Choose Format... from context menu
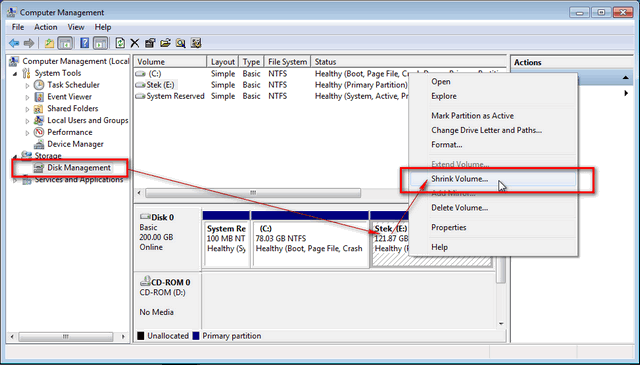The image size is (640, 365). point(493,145)
